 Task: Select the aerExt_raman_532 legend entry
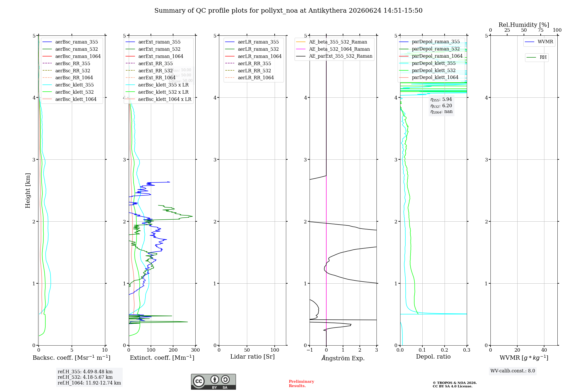(153, 49)
